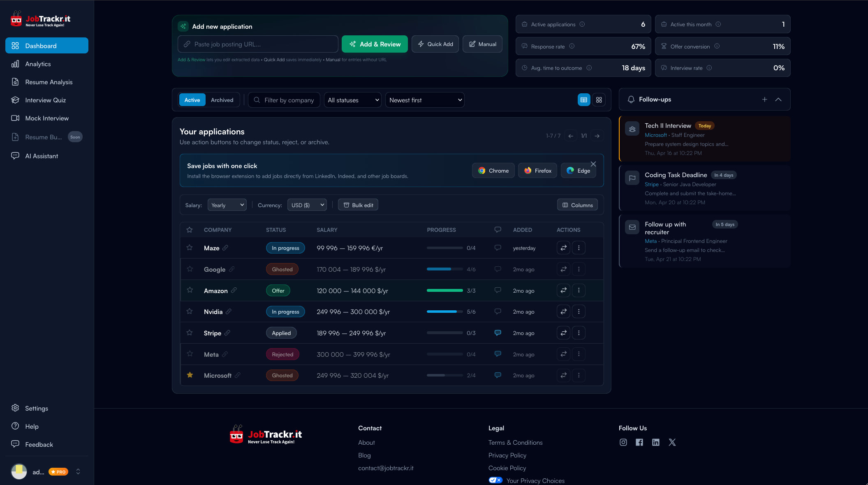868x485 pixels.
Task: Launch the AI Assistant
Action: tap(41, 156)
